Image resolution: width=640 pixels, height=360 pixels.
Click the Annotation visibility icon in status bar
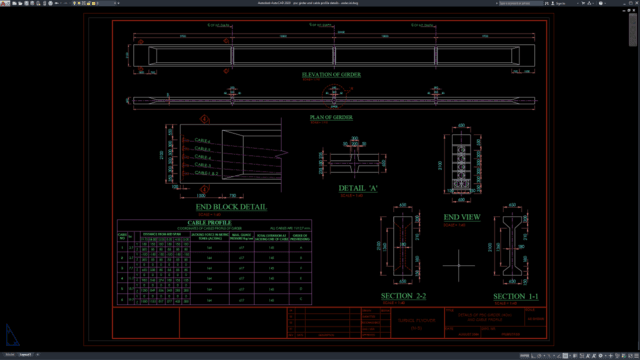click(x=588, y=356)
